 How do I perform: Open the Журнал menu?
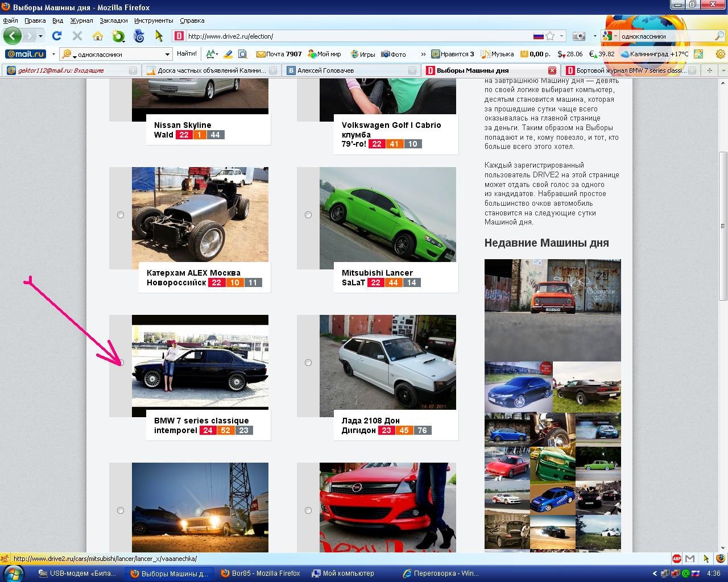[x=81, y=20]
